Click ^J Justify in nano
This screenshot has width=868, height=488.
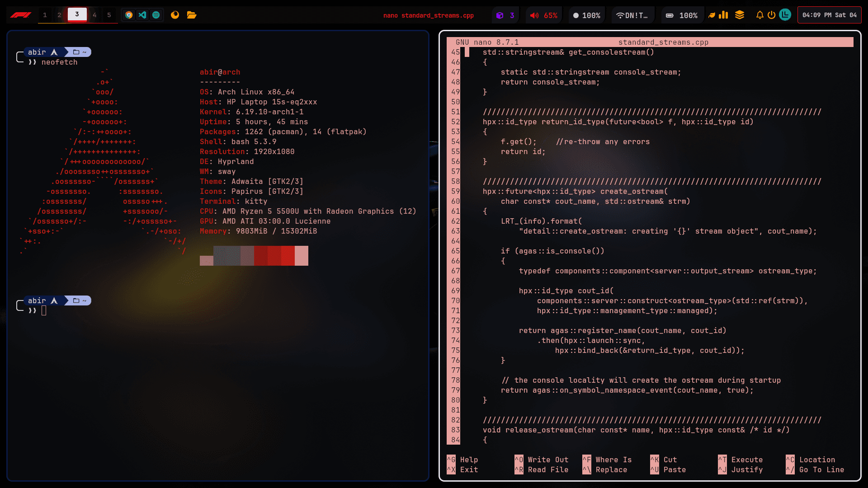pos(741,469)
